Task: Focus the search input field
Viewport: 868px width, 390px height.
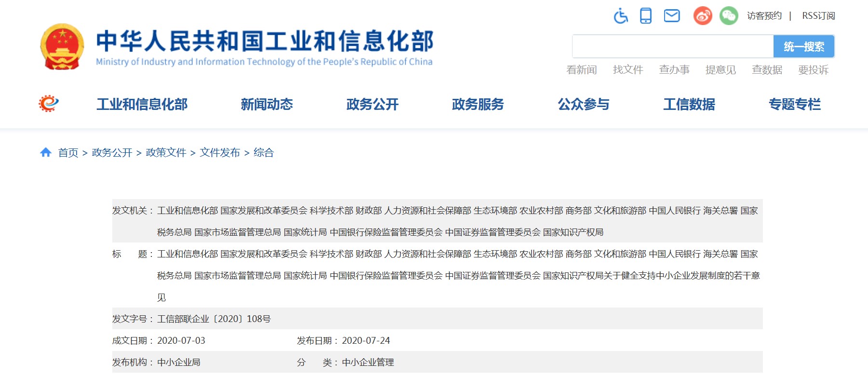Action: [x=673, y=46]
